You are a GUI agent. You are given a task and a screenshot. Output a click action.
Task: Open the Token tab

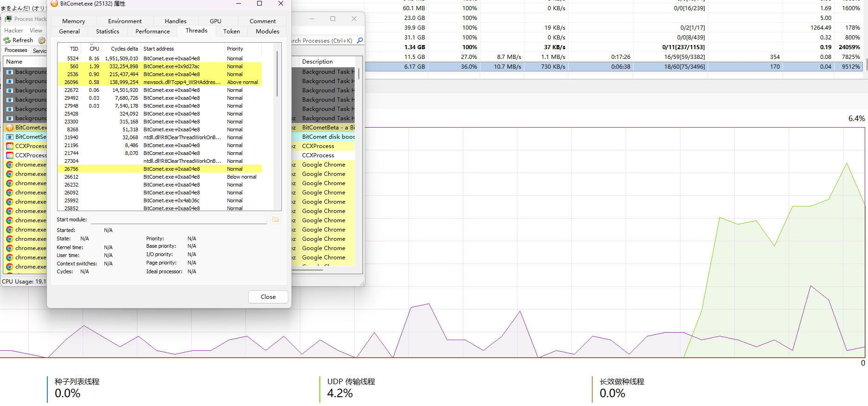tap(232, 32)
